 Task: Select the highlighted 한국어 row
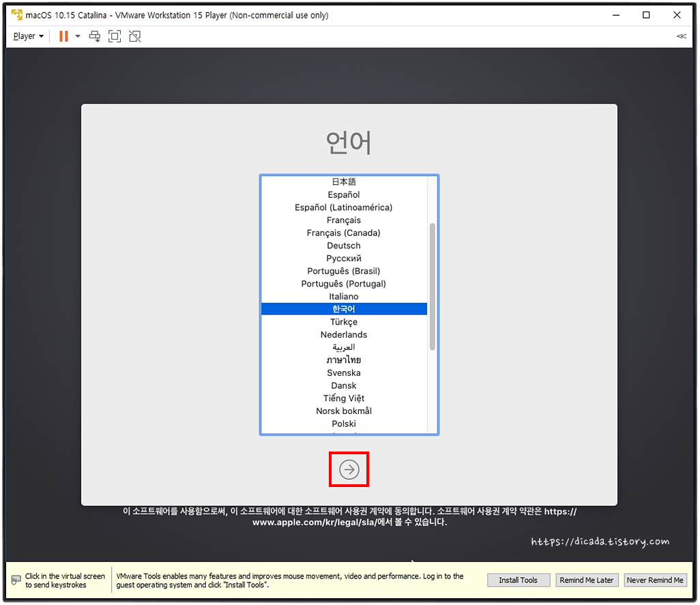pos(344,309)
